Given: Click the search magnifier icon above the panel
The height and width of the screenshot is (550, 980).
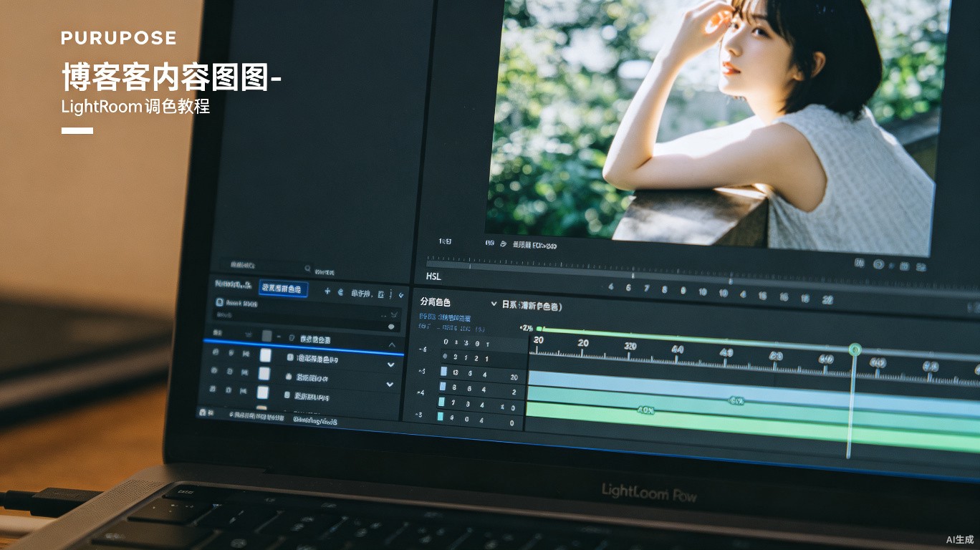Looking at the screenshot, I should point(307,269).
